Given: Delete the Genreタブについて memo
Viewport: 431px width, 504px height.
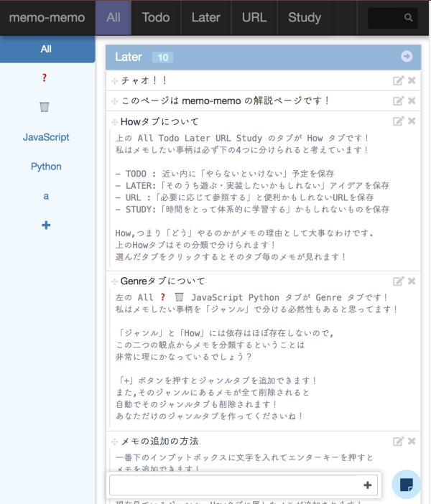Looking at the screenshot, I should (412, 281).
